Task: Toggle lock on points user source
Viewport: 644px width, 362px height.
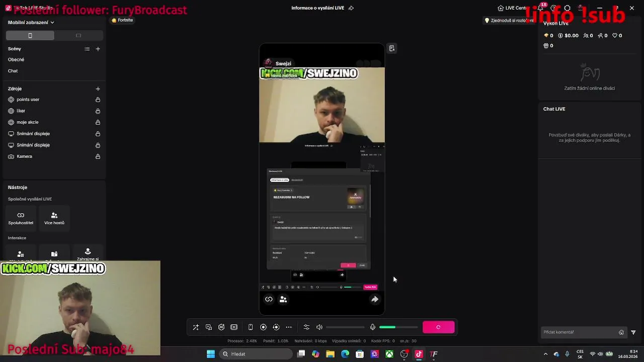Action: click(98, 100)
